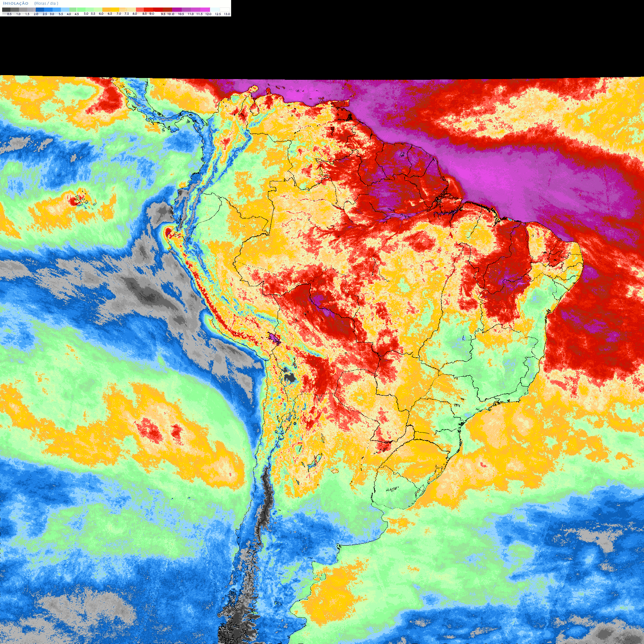Click the 7.5 legend value
Screen dimensions: 644x644
(x=127, y=14)
